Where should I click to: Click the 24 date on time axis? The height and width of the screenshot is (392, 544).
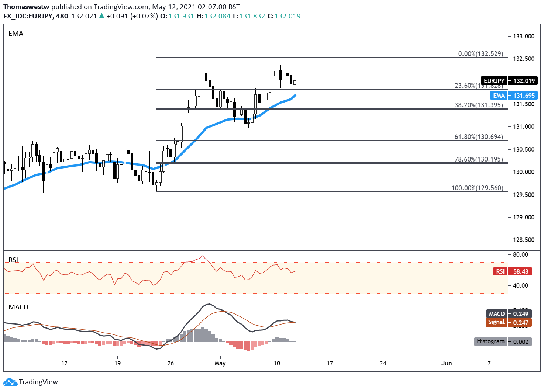point(383,364)
